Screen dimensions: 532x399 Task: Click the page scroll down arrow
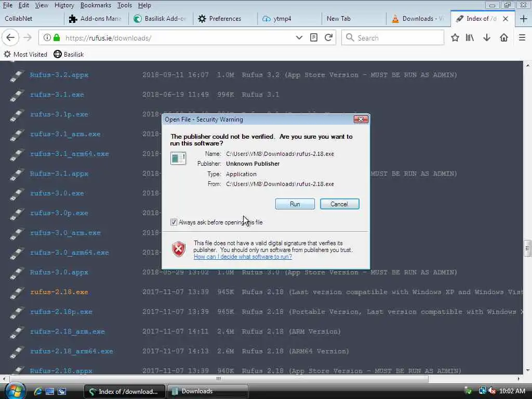coord(527,370)
